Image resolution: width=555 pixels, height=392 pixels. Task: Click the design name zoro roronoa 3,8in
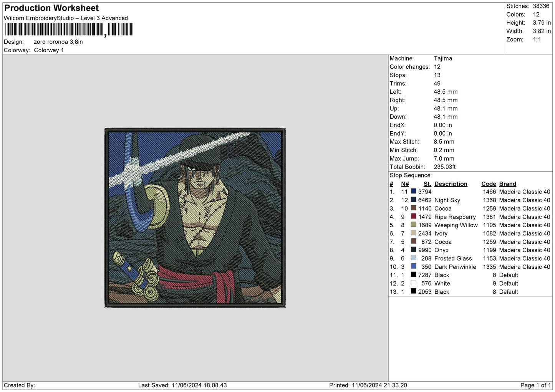tap(58, 42)
